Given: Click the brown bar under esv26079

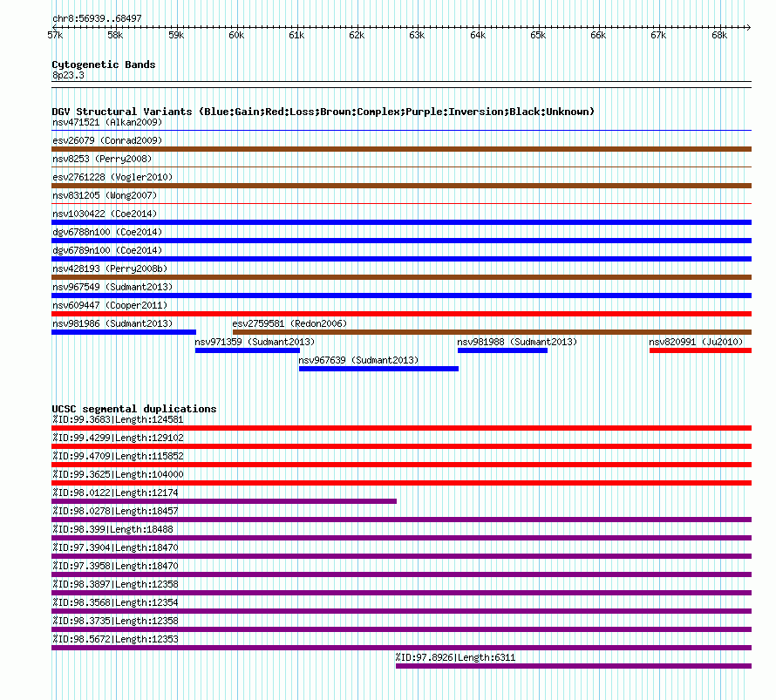Looking at the screenshot, I should pyautogui.click(x=401, y=149).
